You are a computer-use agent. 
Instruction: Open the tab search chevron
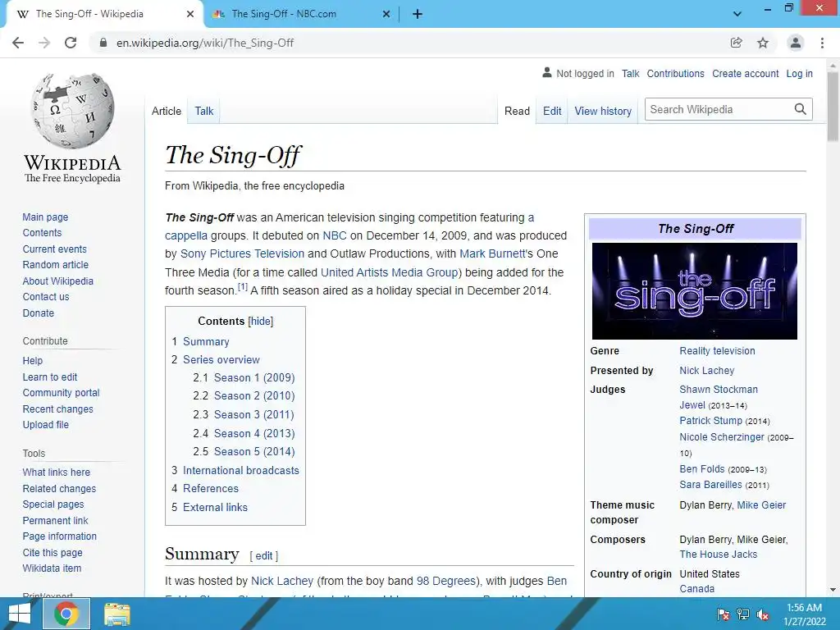[737, 14]
